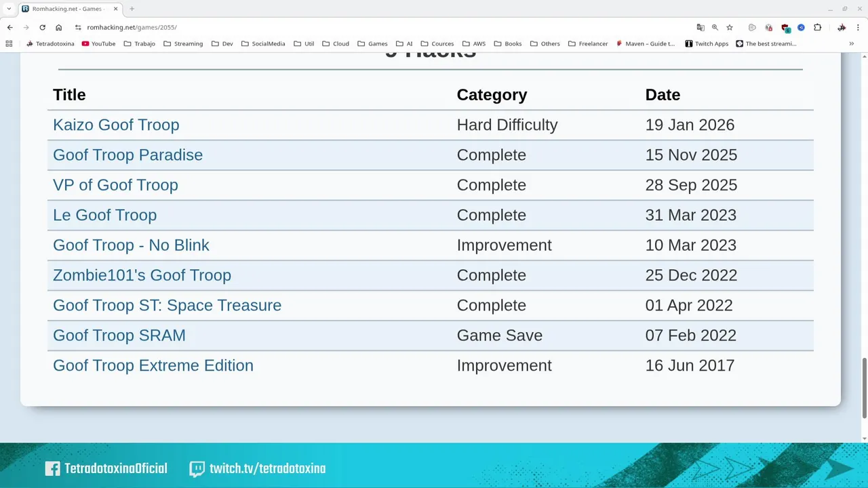Open the Le Goof Troop hack

pyautogui.click(x=104, y=215)
